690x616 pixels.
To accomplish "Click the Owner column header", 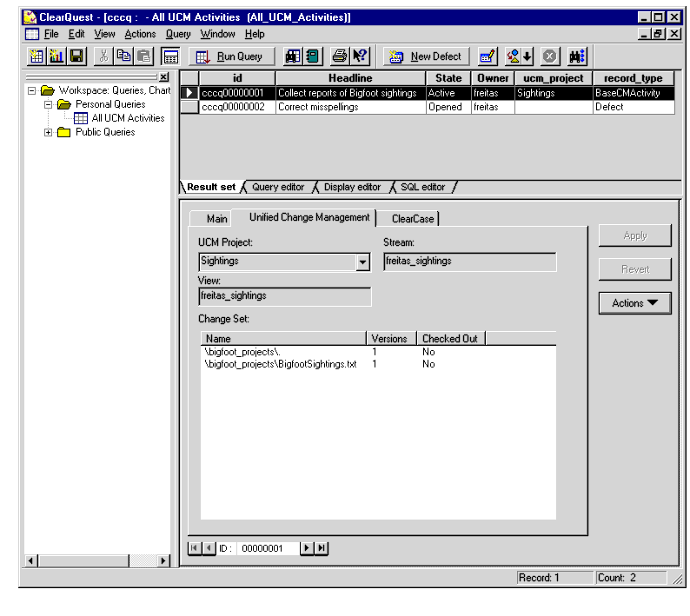I will (x=493, y=78).
